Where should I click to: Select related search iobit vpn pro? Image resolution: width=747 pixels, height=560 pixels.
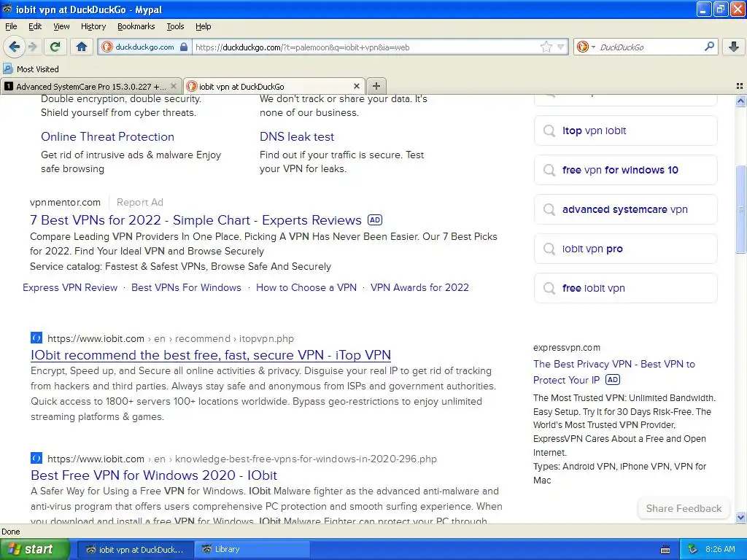625,249
